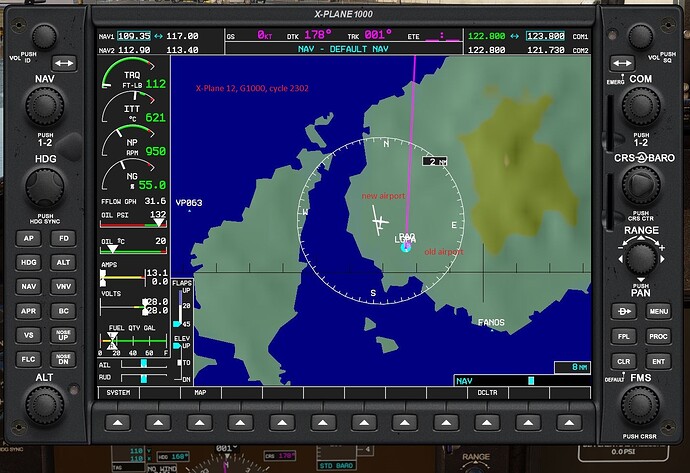
Task: Click the NAV2 frequency 112.90
Action: click(134, 50)
